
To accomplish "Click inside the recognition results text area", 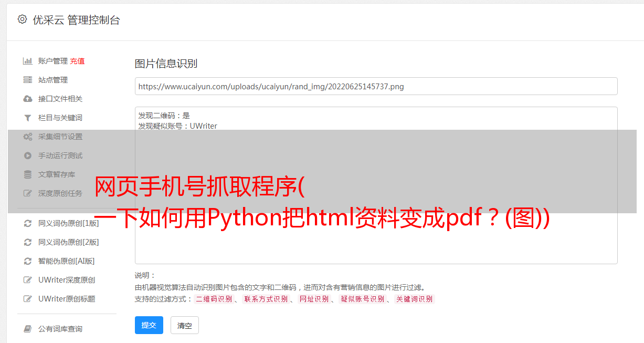I will coord(376,185).
